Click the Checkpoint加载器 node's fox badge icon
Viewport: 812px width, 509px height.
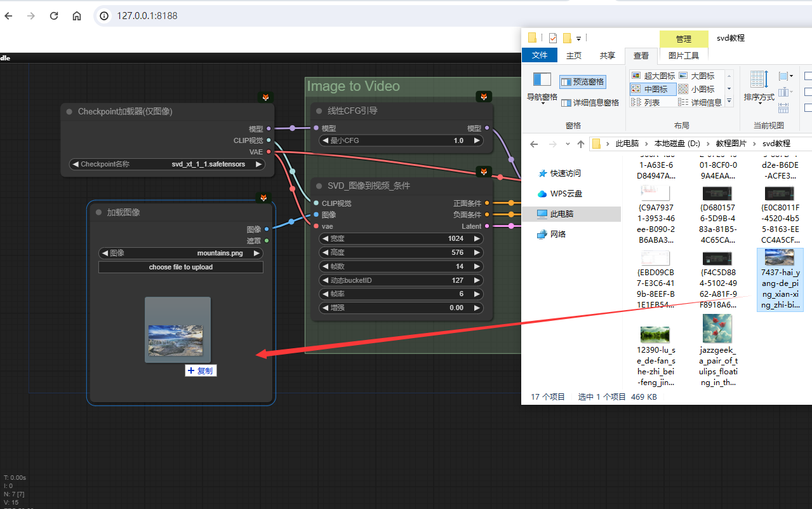[265, 97]
